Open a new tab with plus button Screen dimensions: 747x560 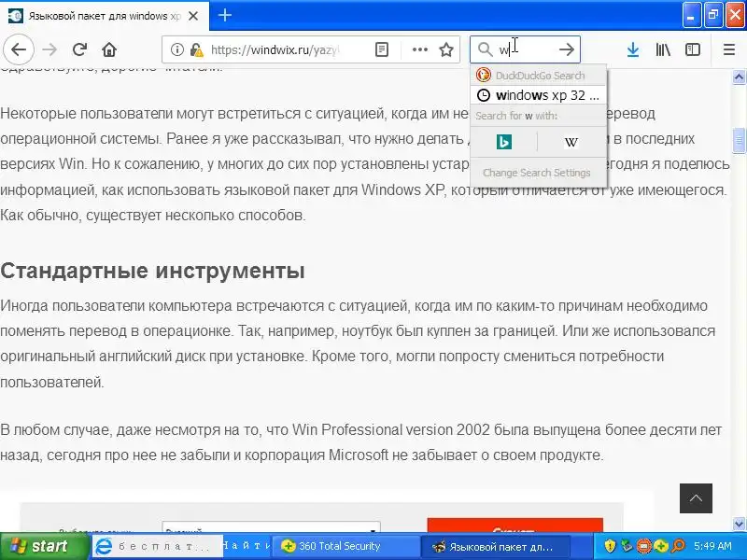[225, 16]
